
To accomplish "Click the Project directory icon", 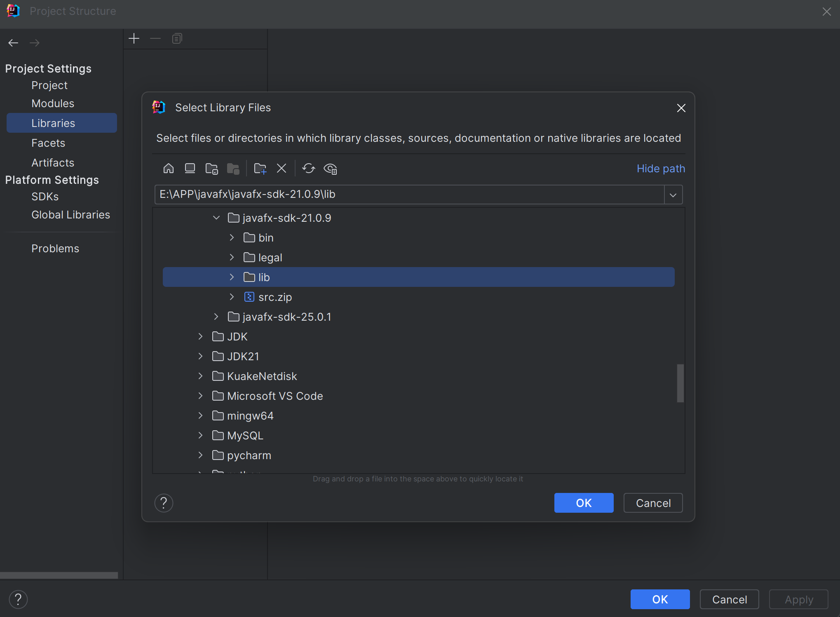I will click(x=211, y=169).
